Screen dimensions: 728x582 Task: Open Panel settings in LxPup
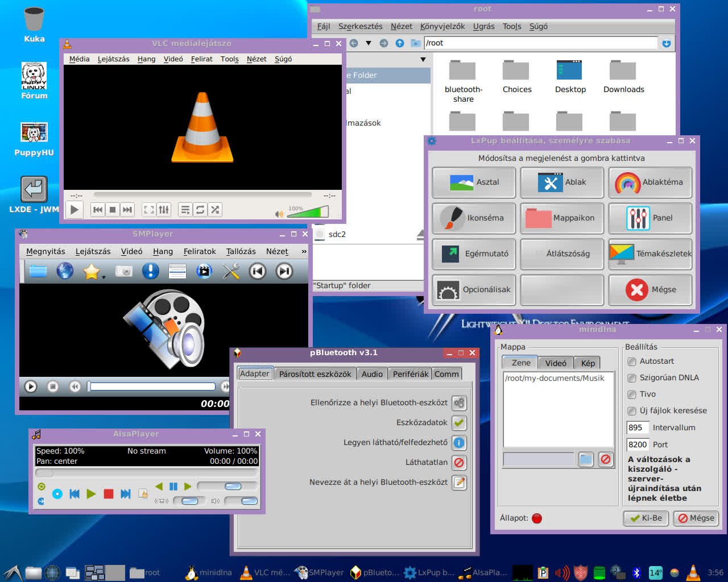[x=650, y=218]
